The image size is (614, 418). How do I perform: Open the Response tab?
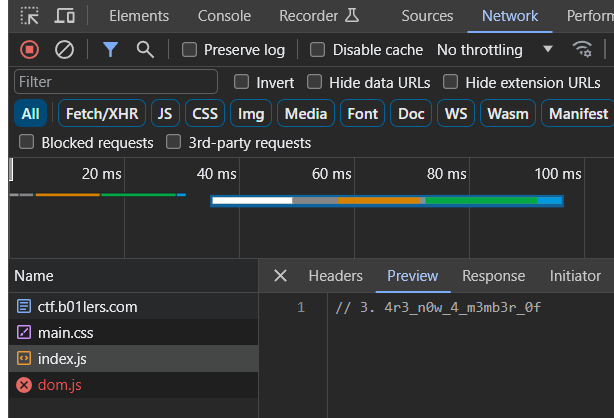point(493,276)
